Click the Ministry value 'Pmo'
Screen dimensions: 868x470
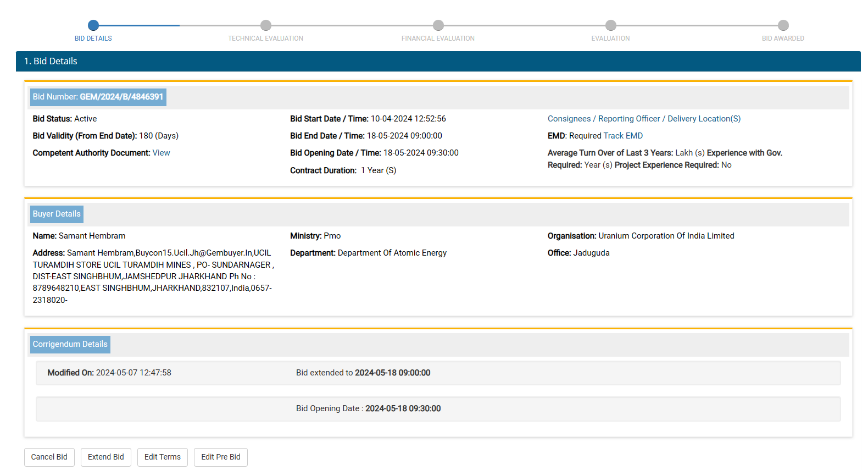(332, 236)
